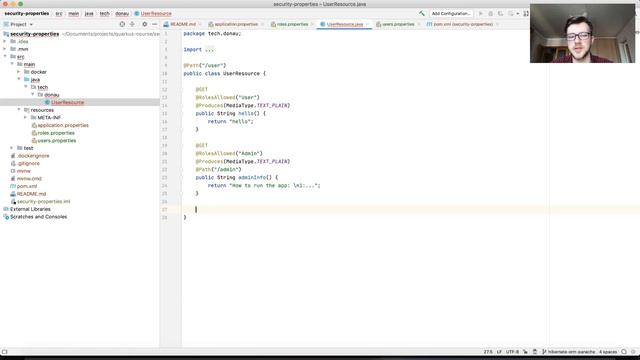
Task: Click the UserResource class icon in the breadcrumb
Action: pos(137,13)
